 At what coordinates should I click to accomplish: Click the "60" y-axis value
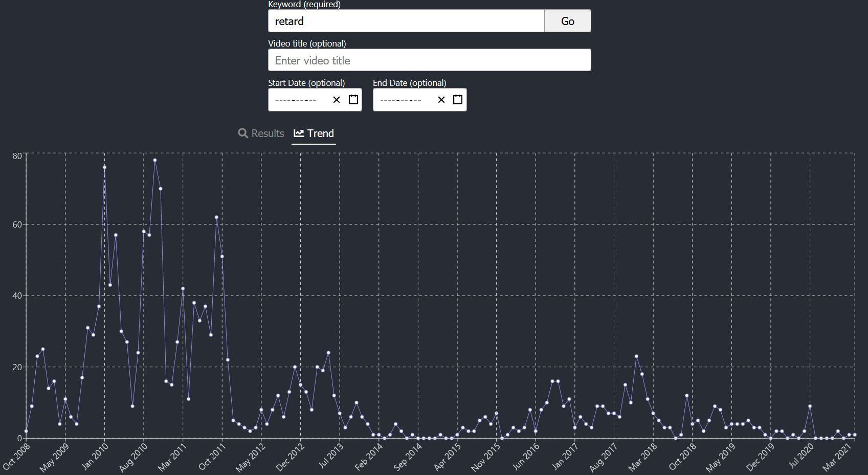click(x=17, y=224)
